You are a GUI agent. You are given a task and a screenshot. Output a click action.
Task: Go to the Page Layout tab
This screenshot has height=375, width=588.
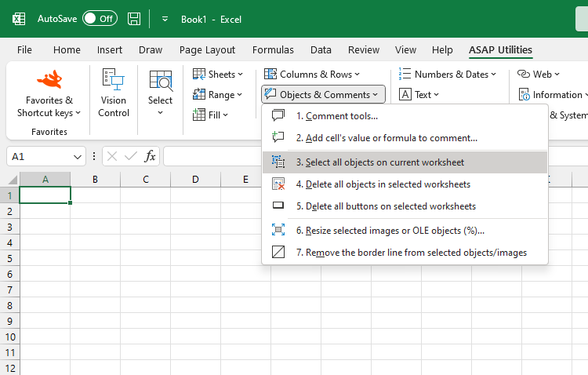click(207, 50)
